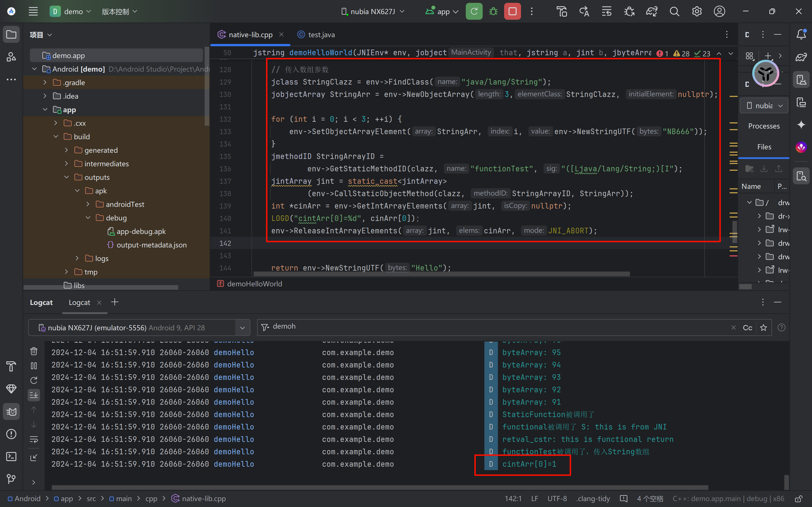Open the Terminal tool window
812x507 pixels.
(x=11, y=456)
